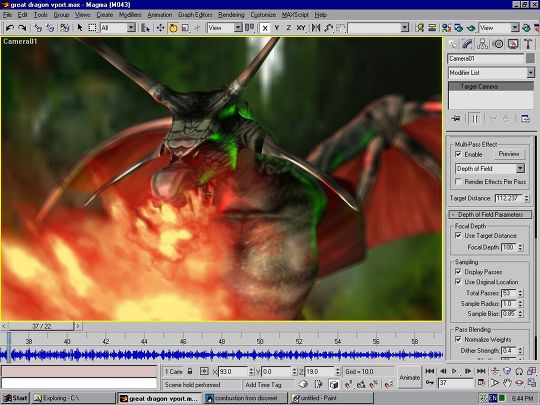Open the Animation menu
Screen dimensions: 540x405
(x=159, y=15)
